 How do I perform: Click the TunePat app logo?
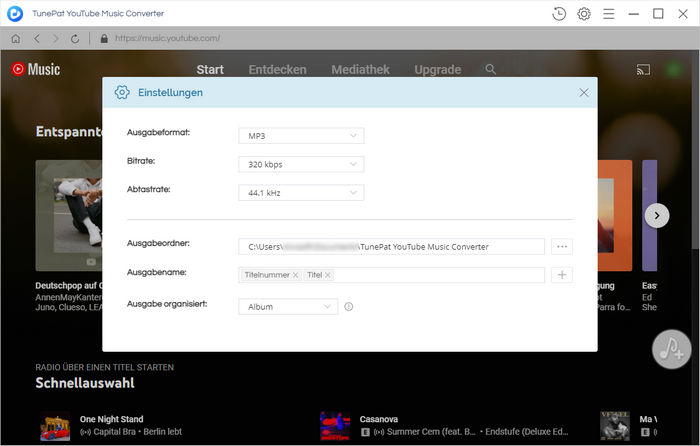(15, 14)
